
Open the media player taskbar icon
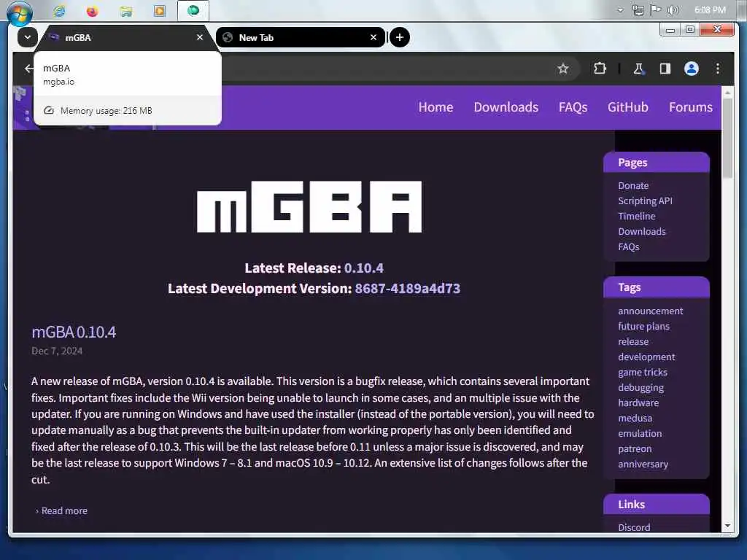coord(160,10)
